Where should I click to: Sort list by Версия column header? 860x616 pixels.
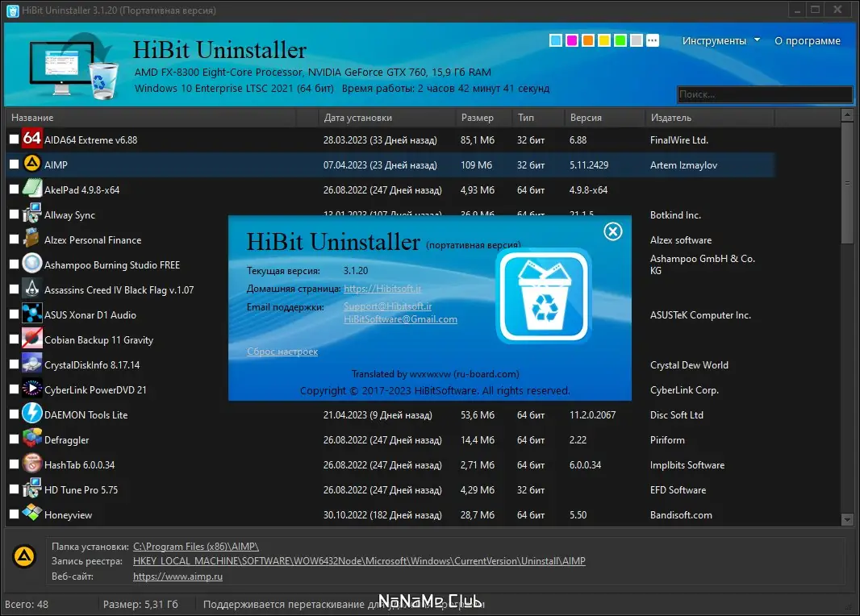(x=604, y=117)
